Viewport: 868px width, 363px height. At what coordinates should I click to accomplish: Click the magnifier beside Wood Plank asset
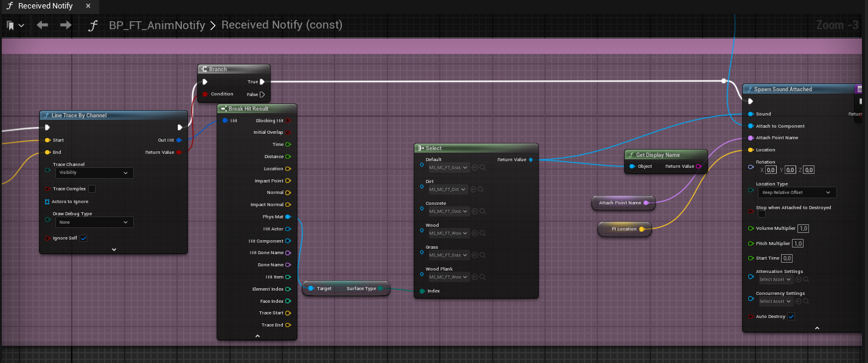point(481,277)
